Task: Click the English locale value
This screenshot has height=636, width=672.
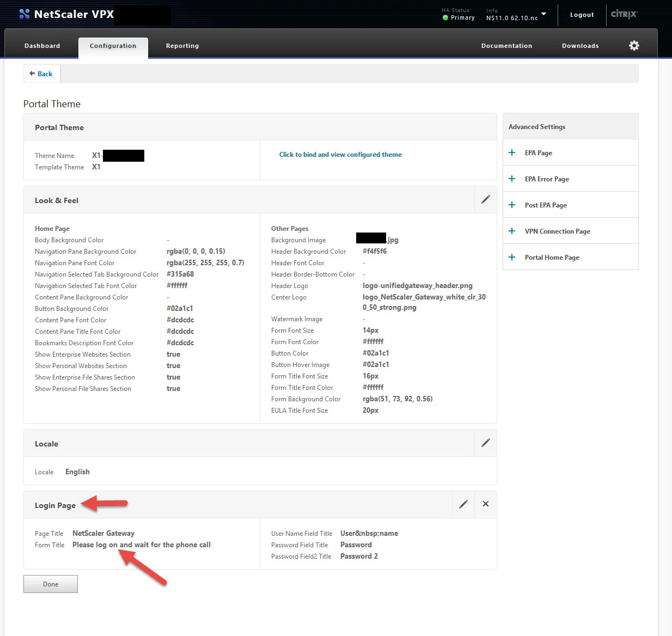Action: tap(77, 472)
